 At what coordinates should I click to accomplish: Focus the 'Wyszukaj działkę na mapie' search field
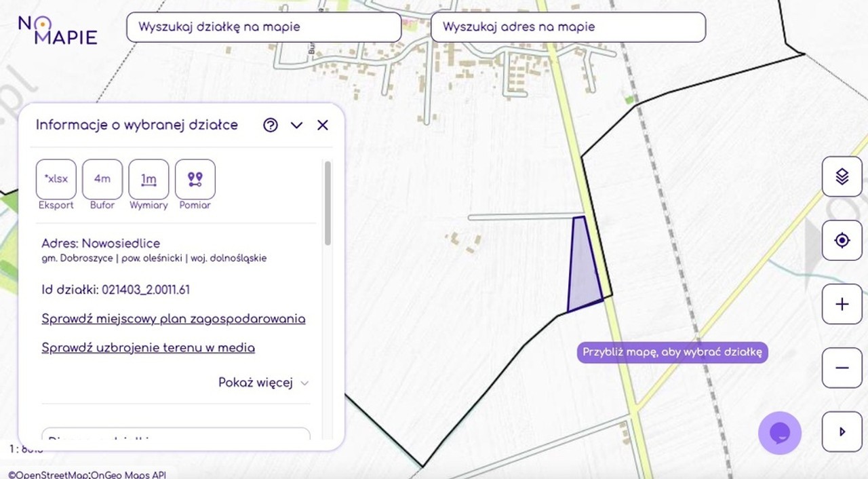(x=264, y=27)
